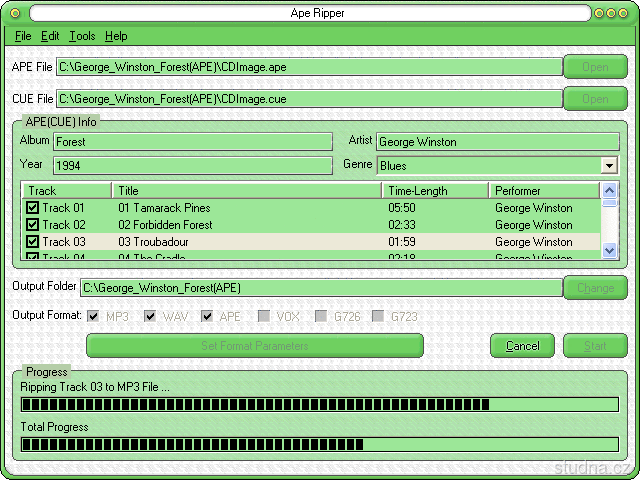Open the File menu
The height and width of the screenshot is (480, 640).
23,36
